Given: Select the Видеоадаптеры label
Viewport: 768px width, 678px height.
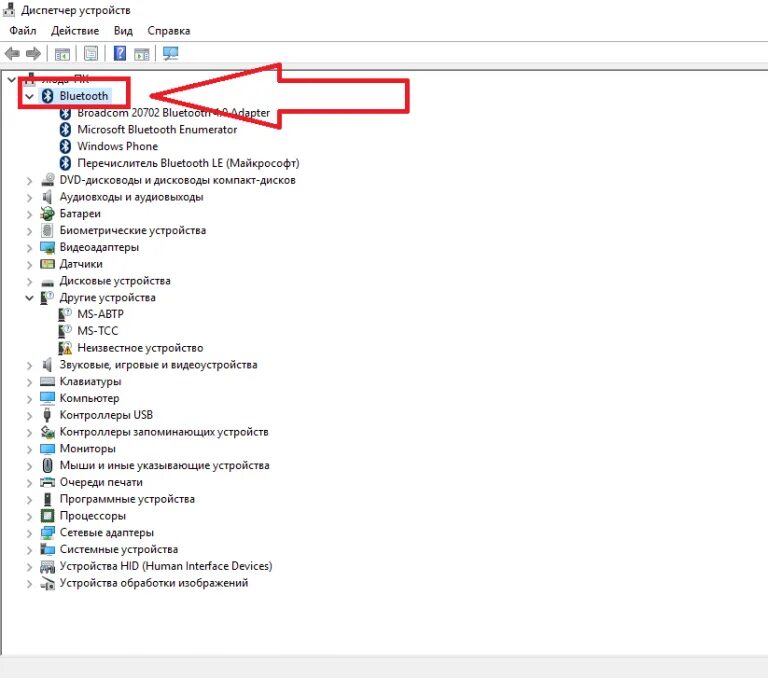Looking at the screenshot, I should (99, 247).
